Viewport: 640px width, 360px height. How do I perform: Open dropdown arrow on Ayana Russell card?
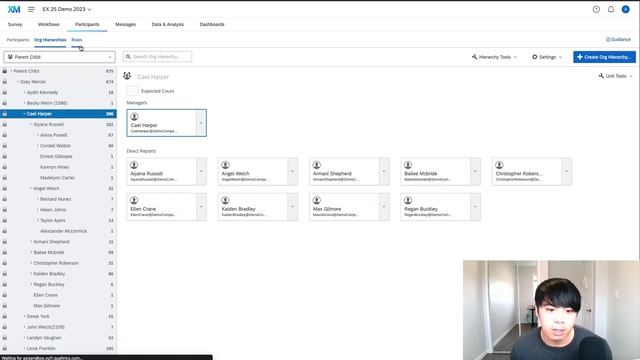(201, 171)
